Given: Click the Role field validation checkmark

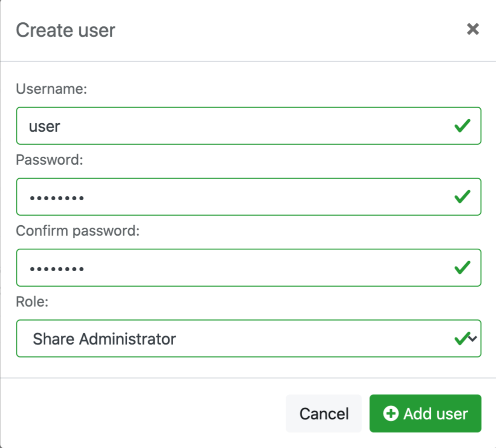Looking at the screenshot, I should [461, 338].
